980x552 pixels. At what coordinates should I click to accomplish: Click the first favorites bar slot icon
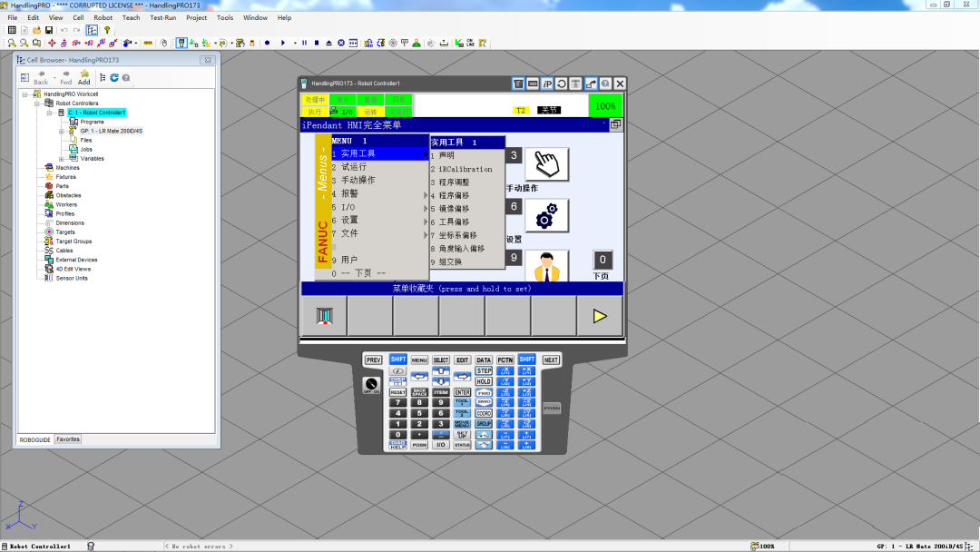tap(324, 316)
